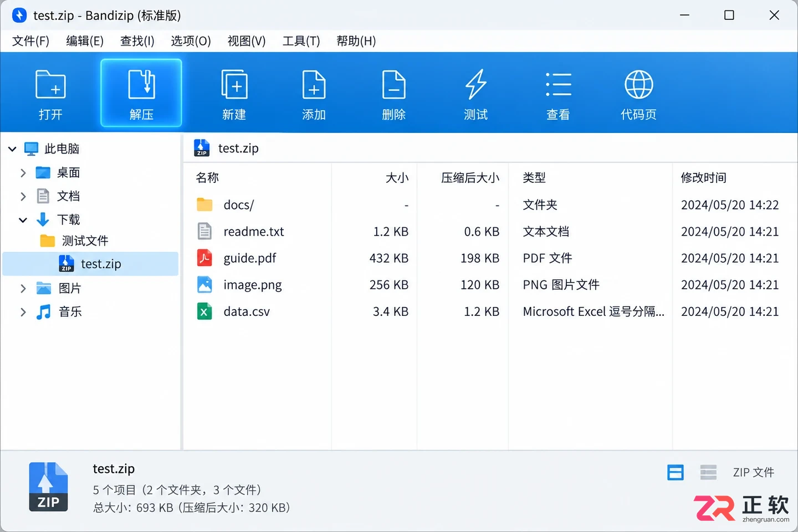This screenshot has width=798, height=532.
Task: Click the 新建 (New) archive icon
Action: pos(234,84)
